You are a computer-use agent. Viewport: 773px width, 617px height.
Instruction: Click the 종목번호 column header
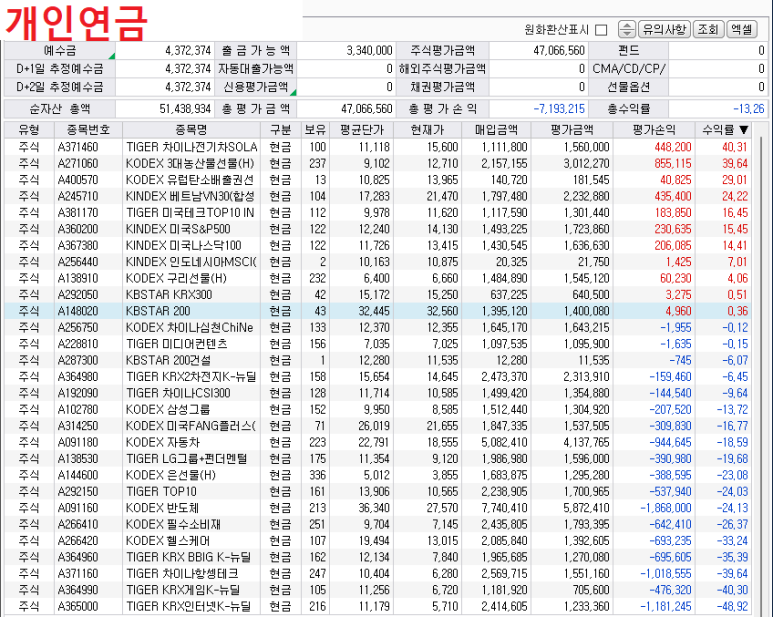[x=88, y=130]
